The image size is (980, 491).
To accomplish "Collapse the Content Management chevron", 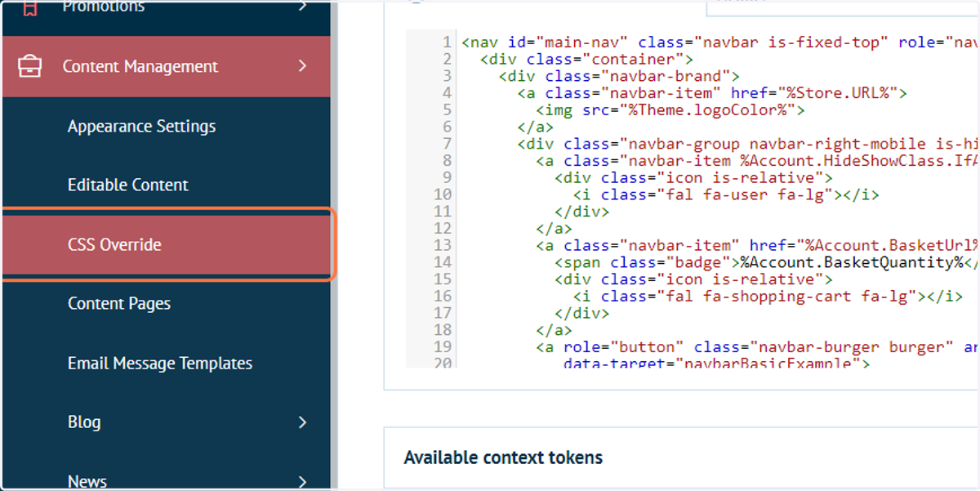I will tap(302, 65).
